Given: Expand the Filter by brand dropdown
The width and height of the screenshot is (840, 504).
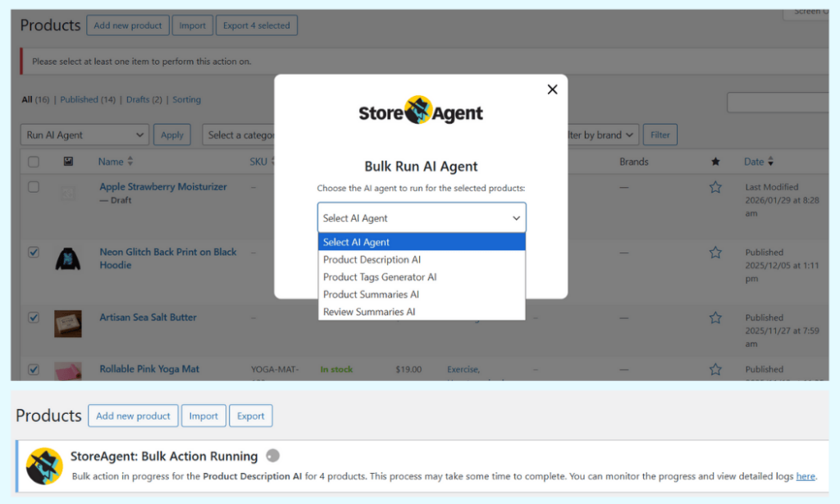Looking at the screenshot, I should 600,134.
